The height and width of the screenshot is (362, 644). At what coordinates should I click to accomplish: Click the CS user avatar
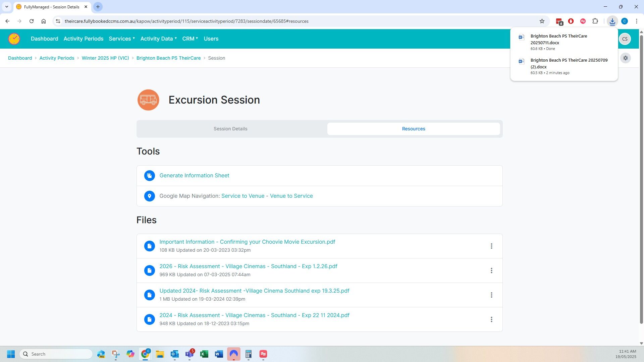click(x=625, y=39)
